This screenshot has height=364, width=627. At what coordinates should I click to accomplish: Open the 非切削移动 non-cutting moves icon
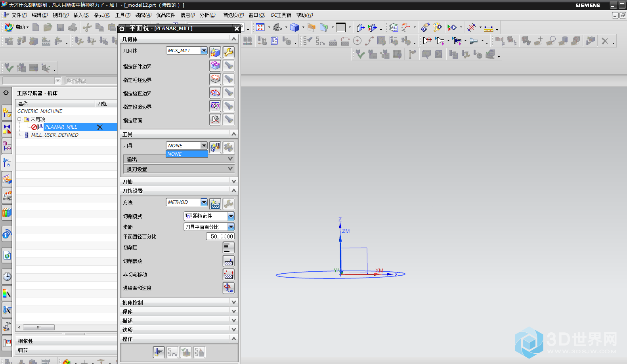(229, 274)
